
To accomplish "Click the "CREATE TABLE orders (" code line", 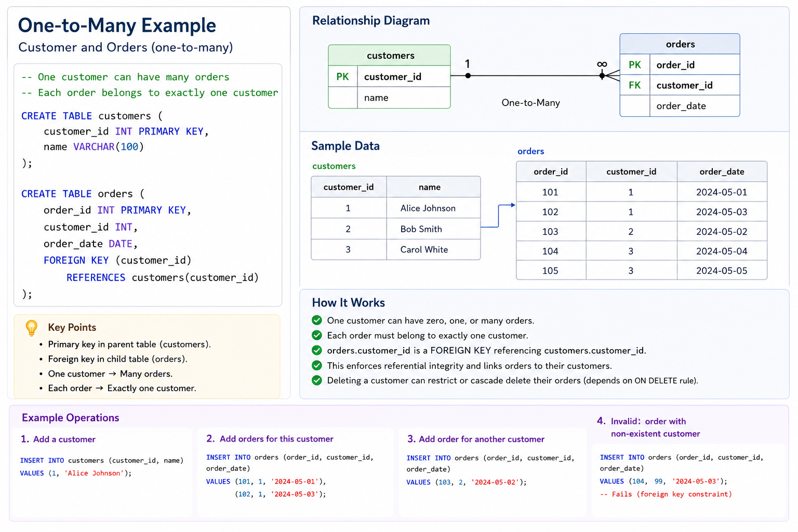I will tap(83, 194).
